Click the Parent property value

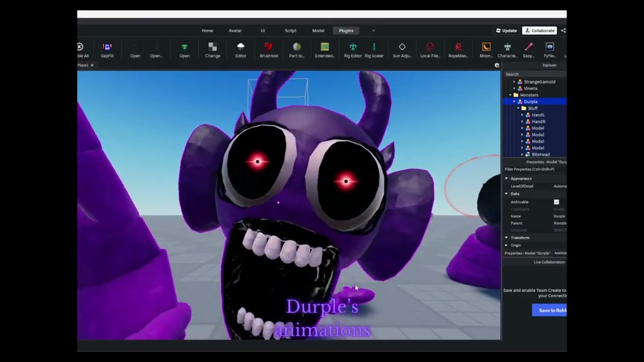pos(560,223)
